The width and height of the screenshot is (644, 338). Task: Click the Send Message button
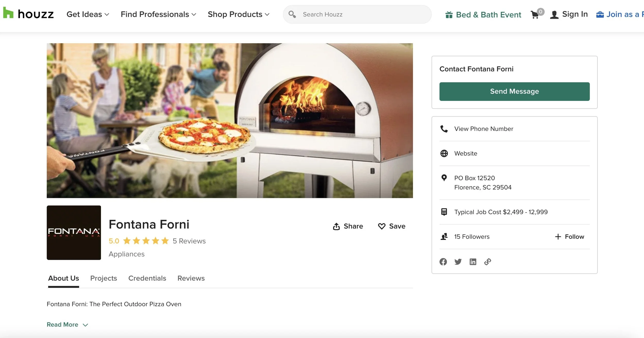(x=514, y=91)
